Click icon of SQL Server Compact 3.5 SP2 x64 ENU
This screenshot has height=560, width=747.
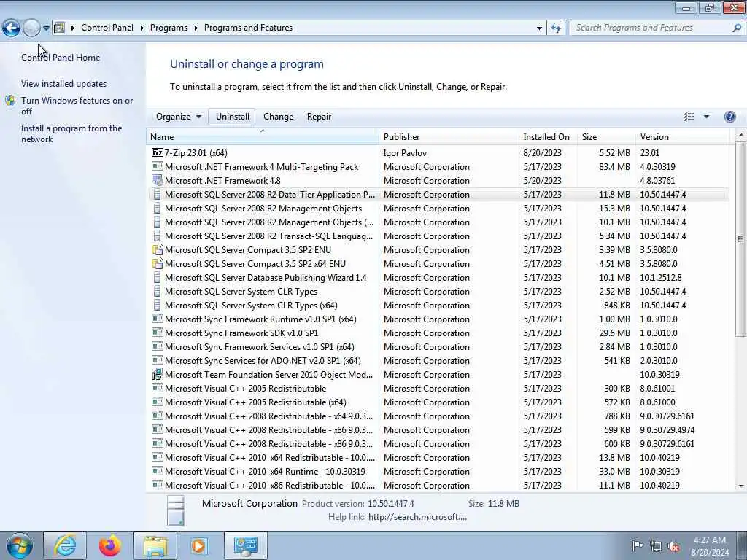[x=158, y=263]
